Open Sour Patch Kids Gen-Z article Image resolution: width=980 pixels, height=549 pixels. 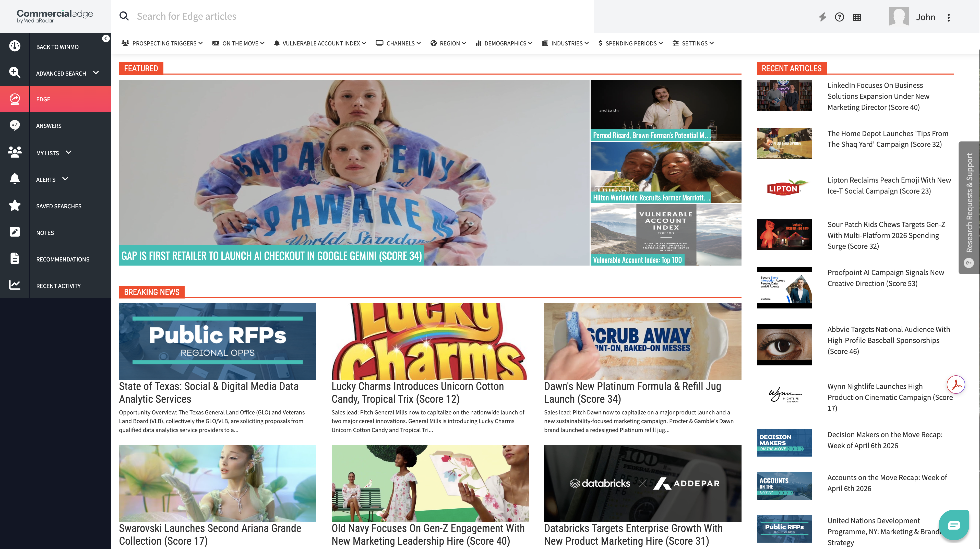[x=886, y=235]
